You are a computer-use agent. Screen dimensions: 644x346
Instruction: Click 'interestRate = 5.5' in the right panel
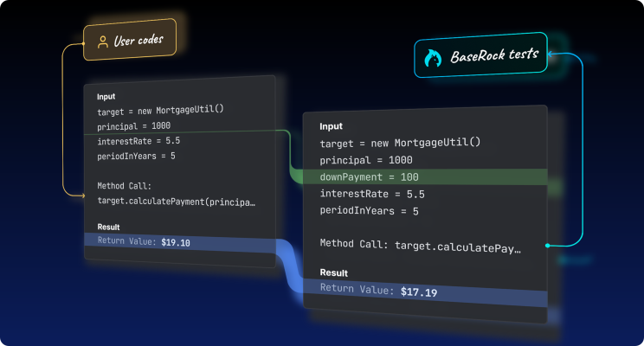click(372, 194)
